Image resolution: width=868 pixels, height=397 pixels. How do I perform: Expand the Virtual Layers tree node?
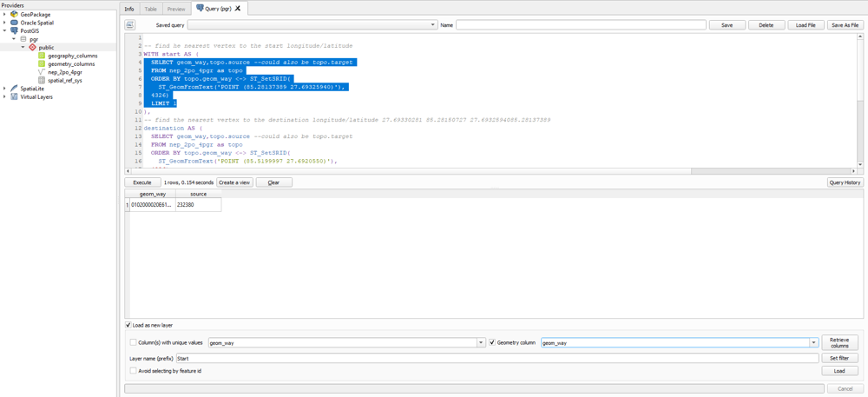[x=4, y=97]
